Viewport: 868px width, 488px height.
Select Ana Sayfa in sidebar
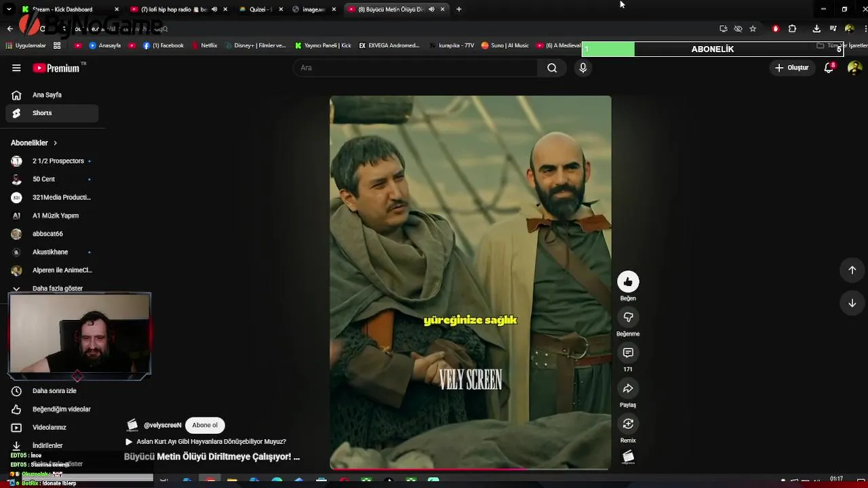point(52,95)
